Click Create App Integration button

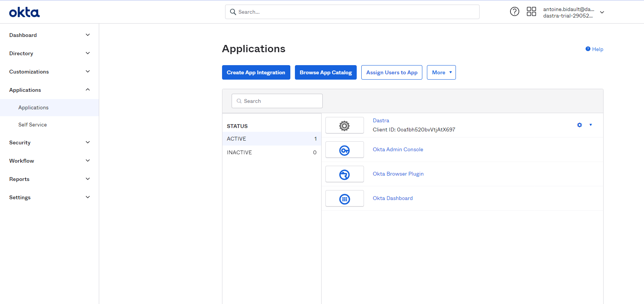coord(256,72)
